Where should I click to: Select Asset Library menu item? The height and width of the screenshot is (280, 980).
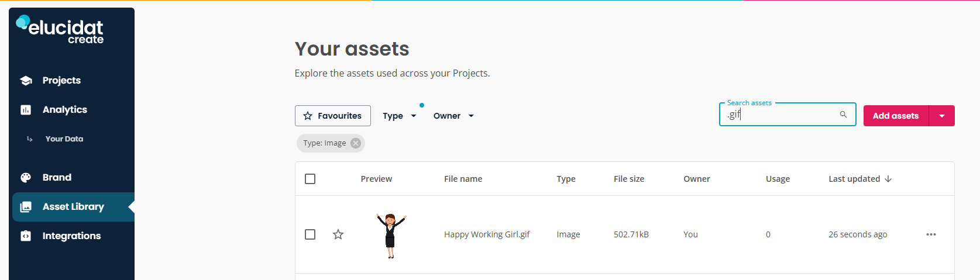pyautogui.click(x=73, y=207)
